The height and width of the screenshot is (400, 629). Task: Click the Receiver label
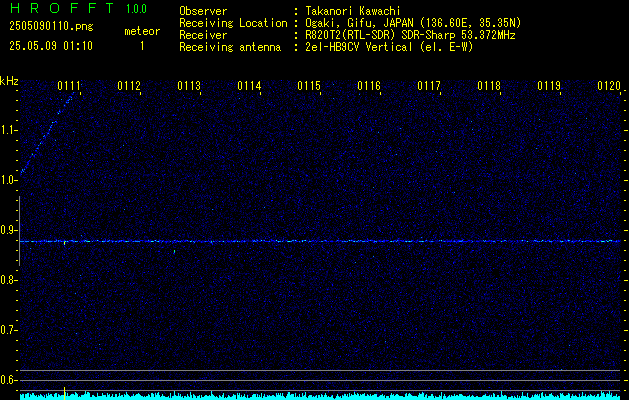coord(203,35)
